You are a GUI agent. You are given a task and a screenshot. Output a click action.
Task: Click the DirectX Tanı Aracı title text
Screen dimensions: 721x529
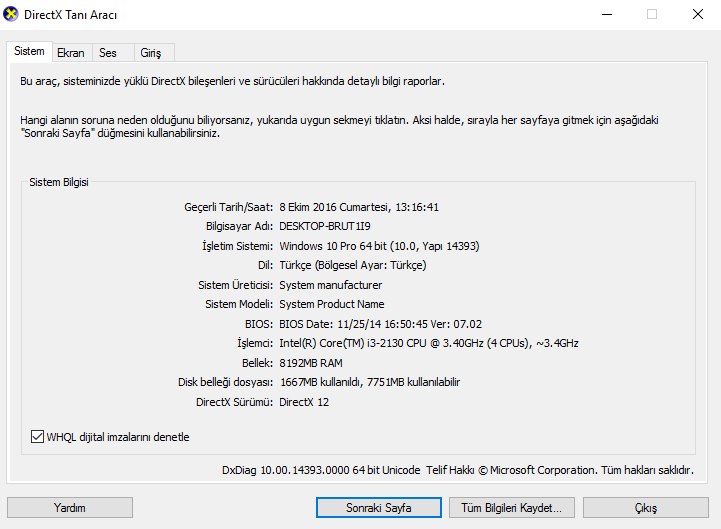point(70,15)
